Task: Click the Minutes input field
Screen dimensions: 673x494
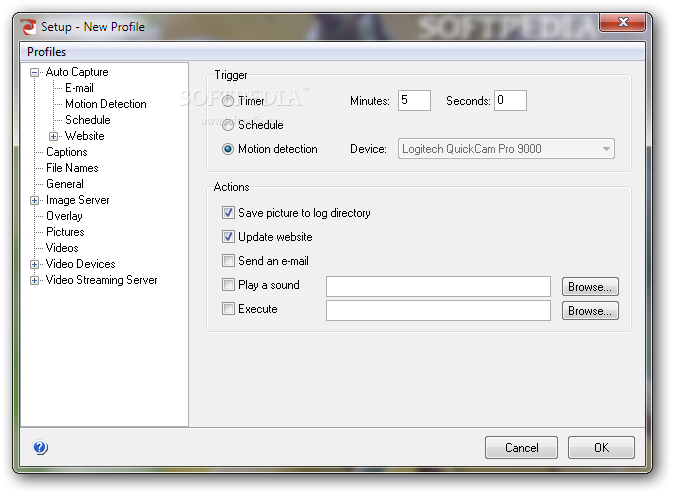Action: coord(414,100)
